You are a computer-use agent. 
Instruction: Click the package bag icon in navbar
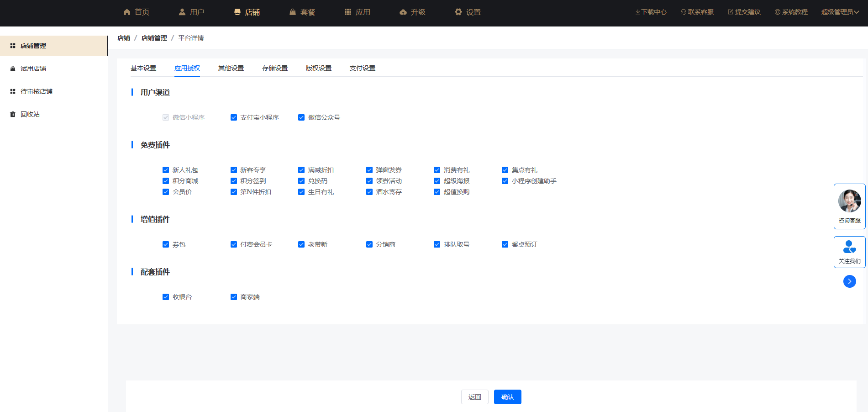tap(293, 12)
